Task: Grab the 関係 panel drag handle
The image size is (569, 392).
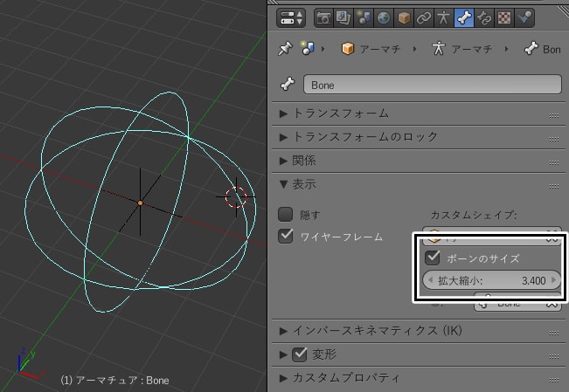Action: [554, 162]
